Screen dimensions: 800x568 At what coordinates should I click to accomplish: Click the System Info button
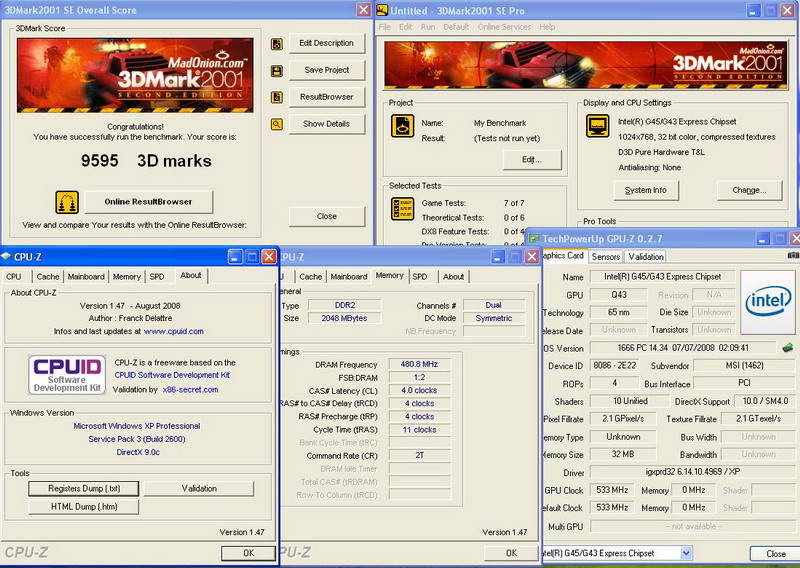646,190
